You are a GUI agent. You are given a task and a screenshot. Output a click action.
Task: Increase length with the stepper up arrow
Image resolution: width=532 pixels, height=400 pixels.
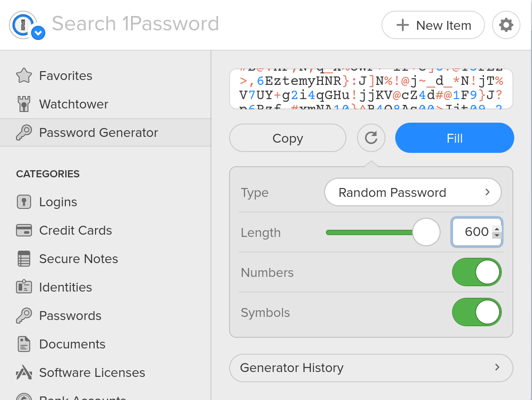coord(497,228)
